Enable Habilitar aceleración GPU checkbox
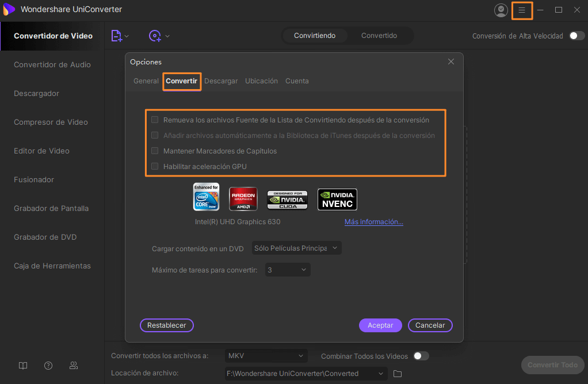The height and width of the screenshot is (384, 588). [155, 166]
